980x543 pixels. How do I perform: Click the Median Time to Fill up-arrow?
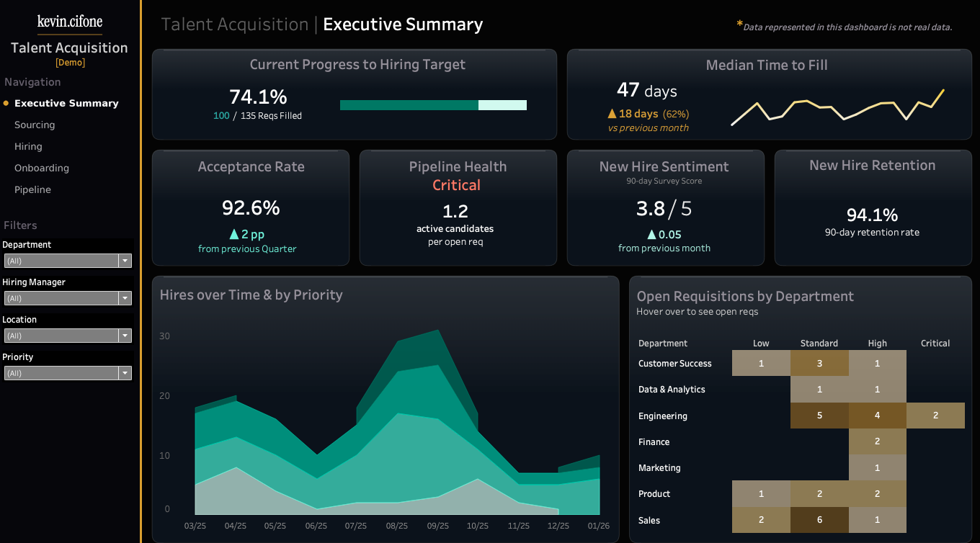click(x=612, y=114)
